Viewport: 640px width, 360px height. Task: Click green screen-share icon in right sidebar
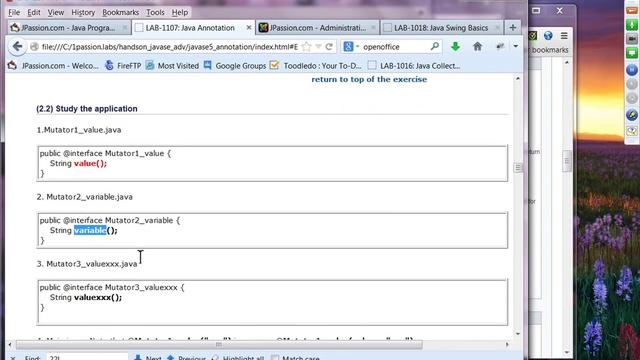(x=631, y=53)
